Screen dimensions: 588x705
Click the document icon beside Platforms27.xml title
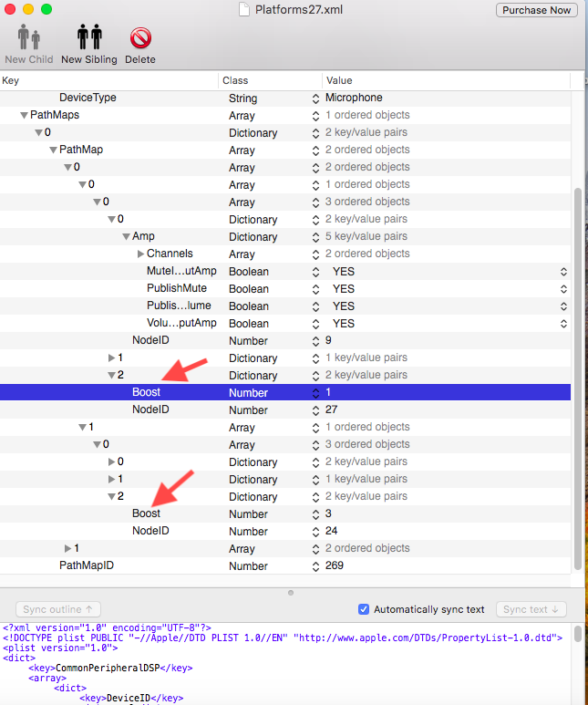[244, 9]
